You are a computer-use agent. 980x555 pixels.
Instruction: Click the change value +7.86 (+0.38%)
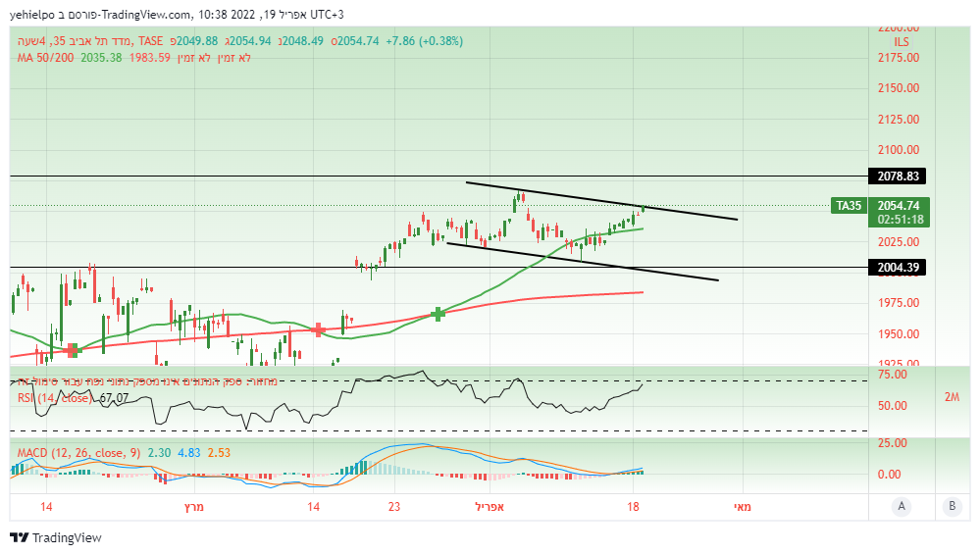coord(425,40)
